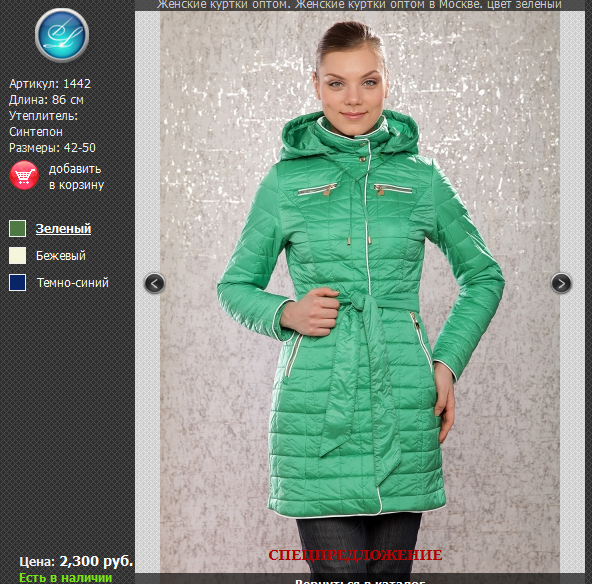Viewport: 592px width, 584px height.
Task: Click the red 'СПЕЦПРЕДЛОЖЕНИЕ' label
Action: tap(355, 555)
